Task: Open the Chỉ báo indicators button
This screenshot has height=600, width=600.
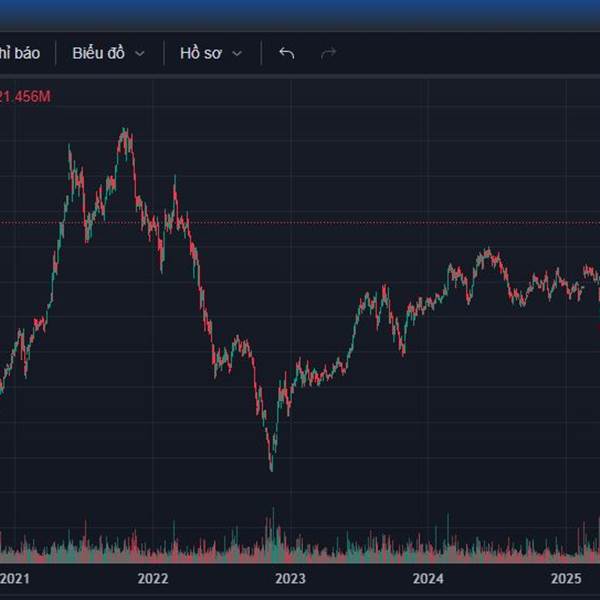Action: tap(20, 53)
